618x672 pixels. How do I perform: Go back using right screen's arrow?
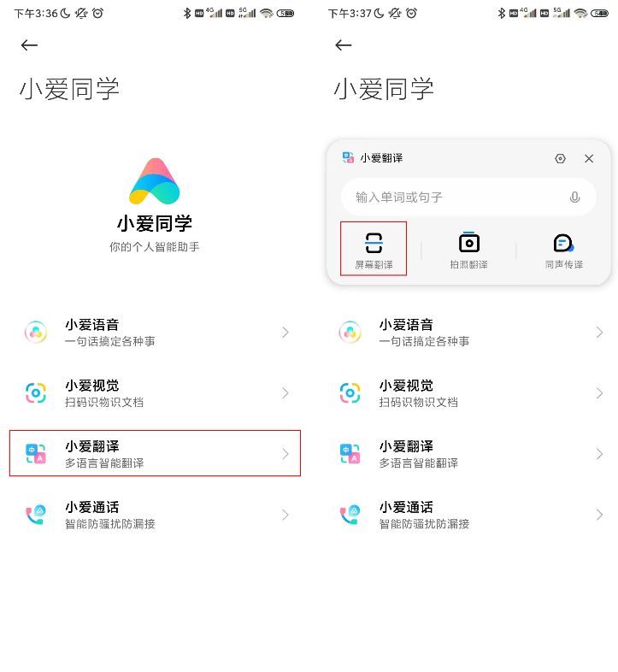coord(344,45)
